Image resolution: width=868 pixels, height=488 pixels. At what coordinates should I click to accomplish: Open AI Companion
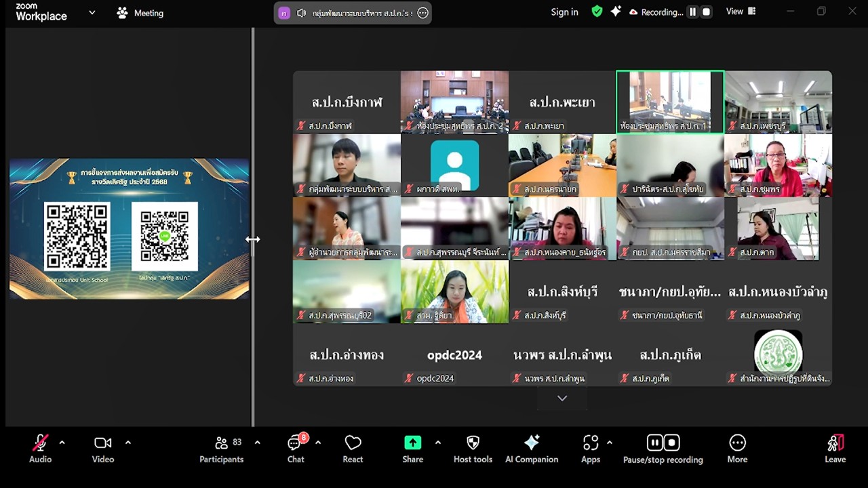(532, 449)
